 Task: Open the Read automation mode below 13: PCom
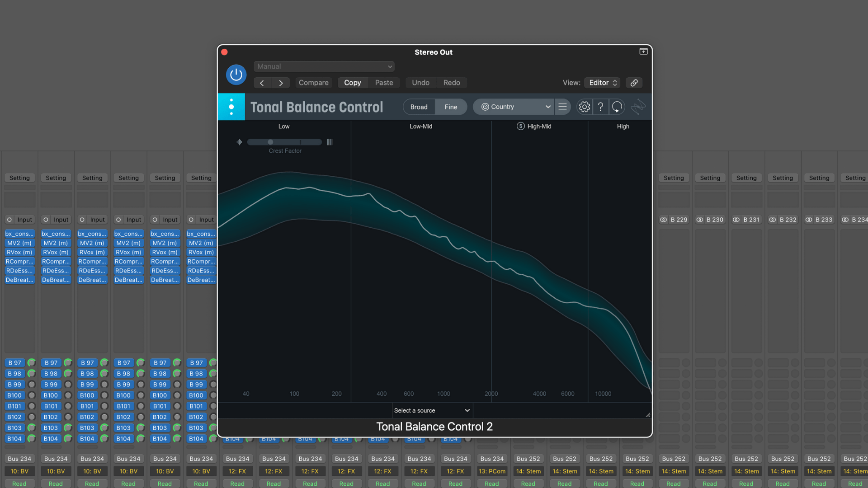[x=492, y=483]
